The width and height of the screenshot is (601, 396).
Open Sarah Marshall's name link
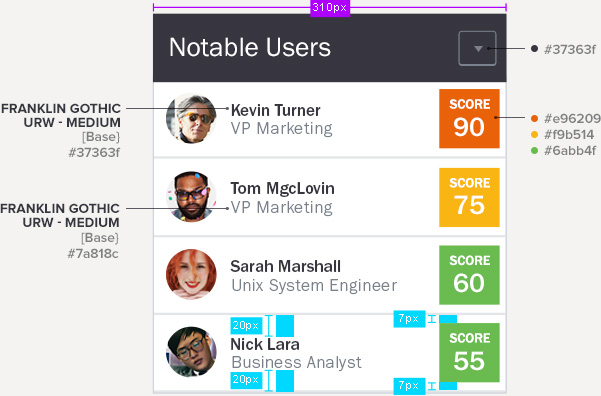click(x=285, y=266)
